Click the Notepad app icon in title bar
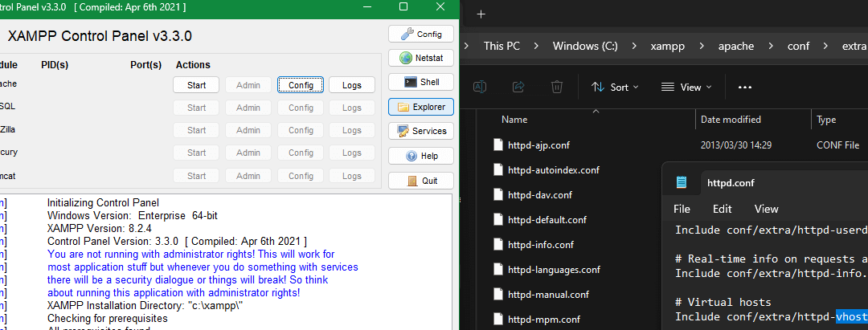Viewport: 868px width, 330px height. 682,183
